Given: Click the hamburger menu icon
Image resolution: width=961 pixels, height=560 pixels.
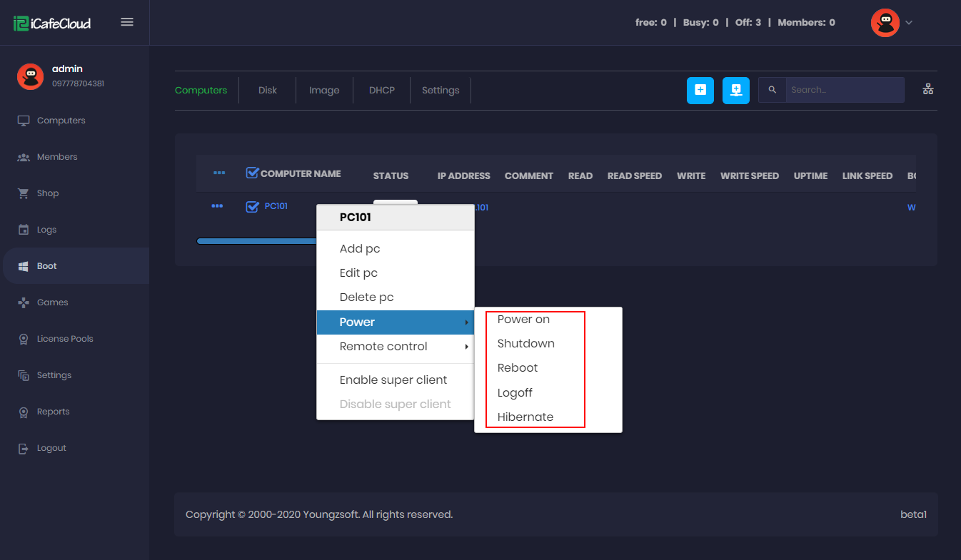Looking at the screenshot, I should tap(127, 22).
